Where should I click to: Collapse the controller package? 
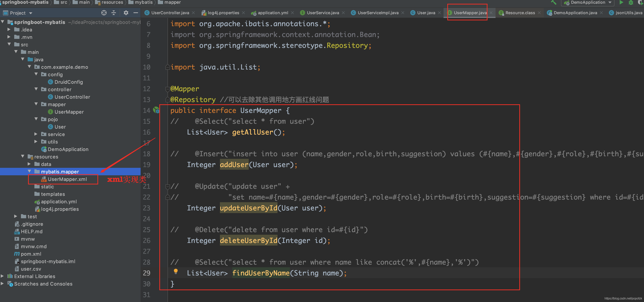[x=36, y=89]
